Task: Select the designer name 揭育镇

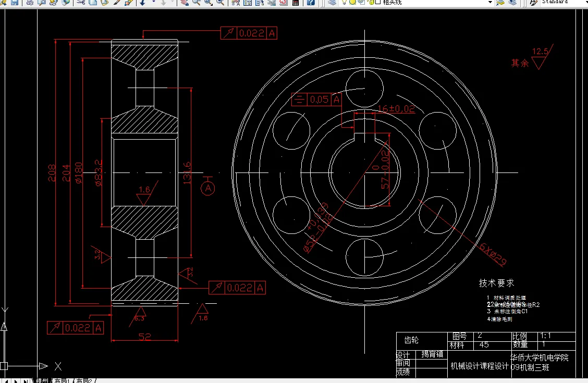Action: [x=432, y=354]
